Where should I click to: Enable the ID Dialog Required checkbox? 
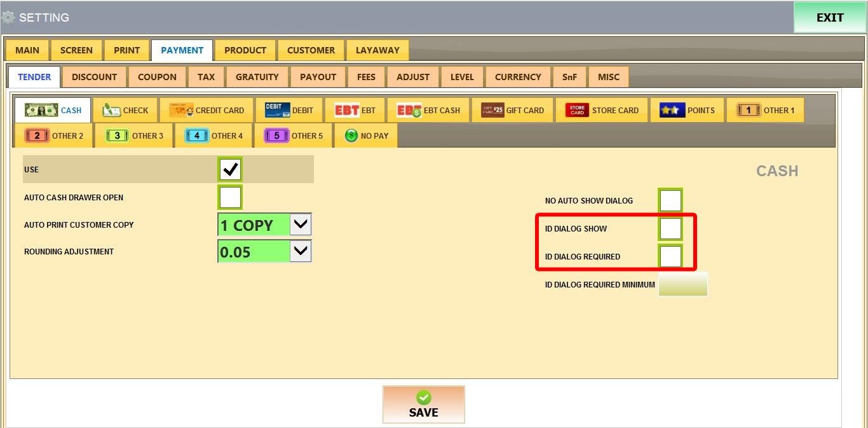(x=670, y=256)
